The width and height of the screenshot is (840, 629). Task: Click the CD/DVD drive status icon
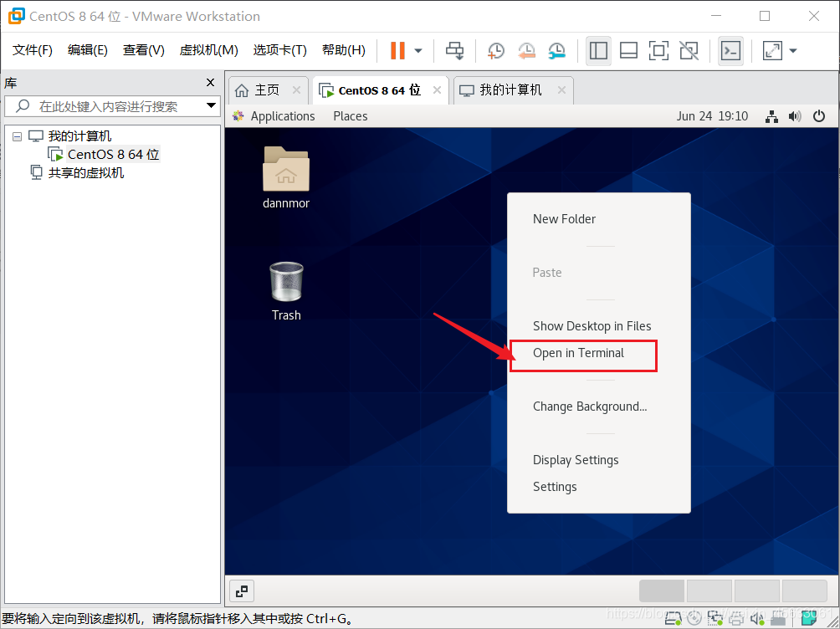coord(695,619)
